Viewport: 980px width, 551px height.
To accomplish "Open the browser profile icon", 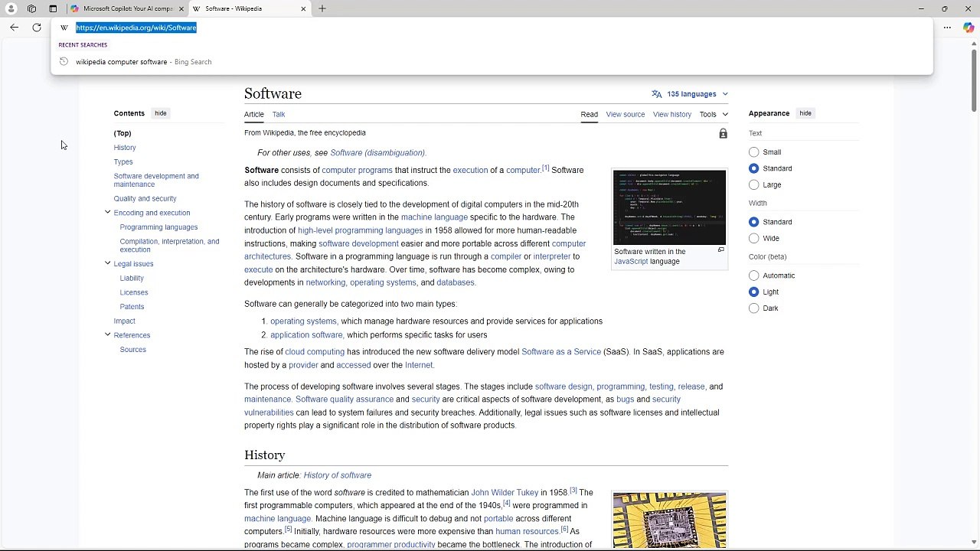I will pos(11,8).
